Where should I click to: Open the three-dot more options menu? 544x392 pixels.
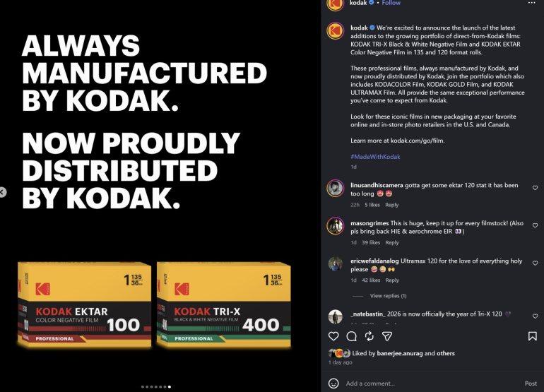(532, 4)
